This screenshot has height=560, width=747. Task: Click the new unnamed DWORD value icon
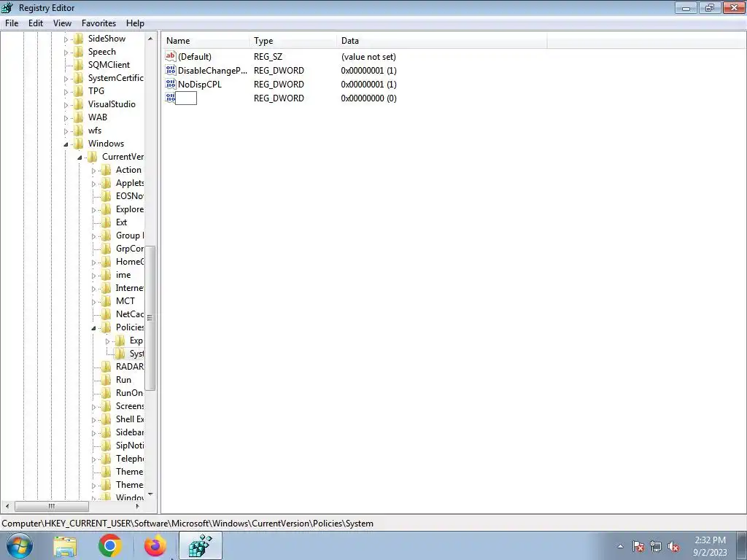point(171,98)
